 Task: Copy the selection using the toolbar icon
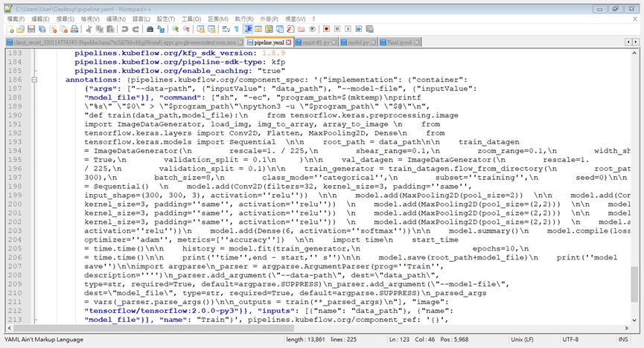coord(100,29)
